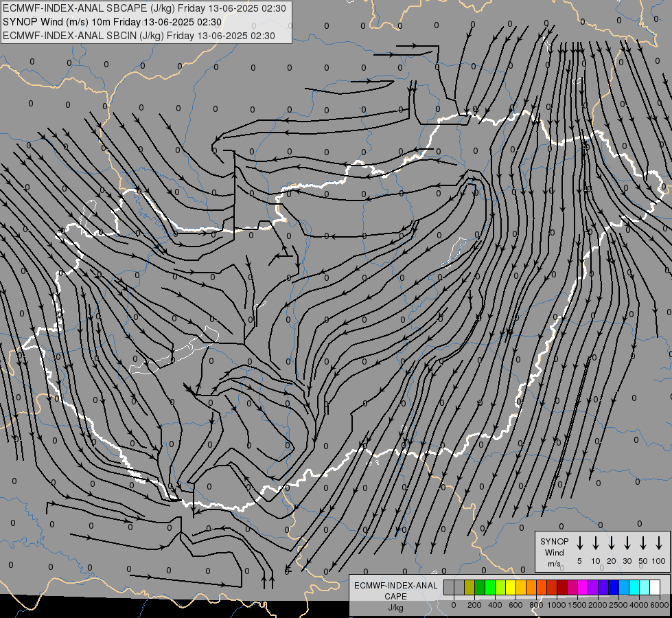Click the 800 tick on the CAPE scale
This screenshot has width=672, height=618.
(x=536, y=605)
